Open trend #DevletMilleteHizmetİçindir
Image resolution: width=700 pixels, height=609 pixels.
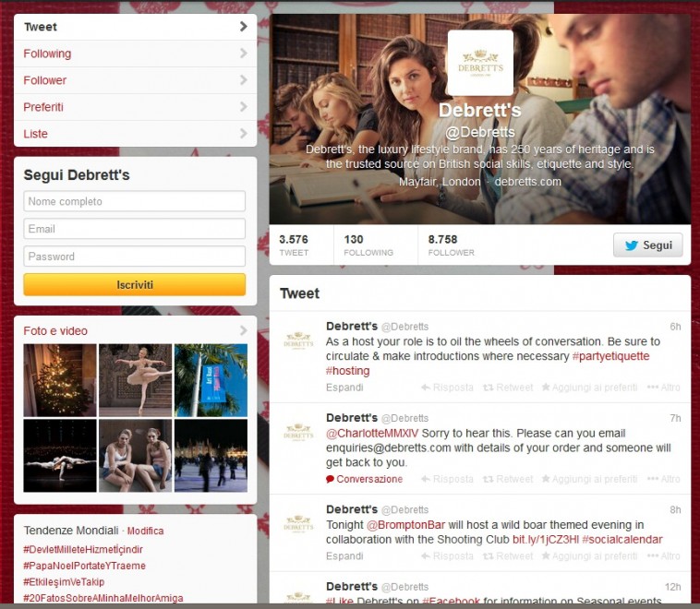tap(83, 549)
